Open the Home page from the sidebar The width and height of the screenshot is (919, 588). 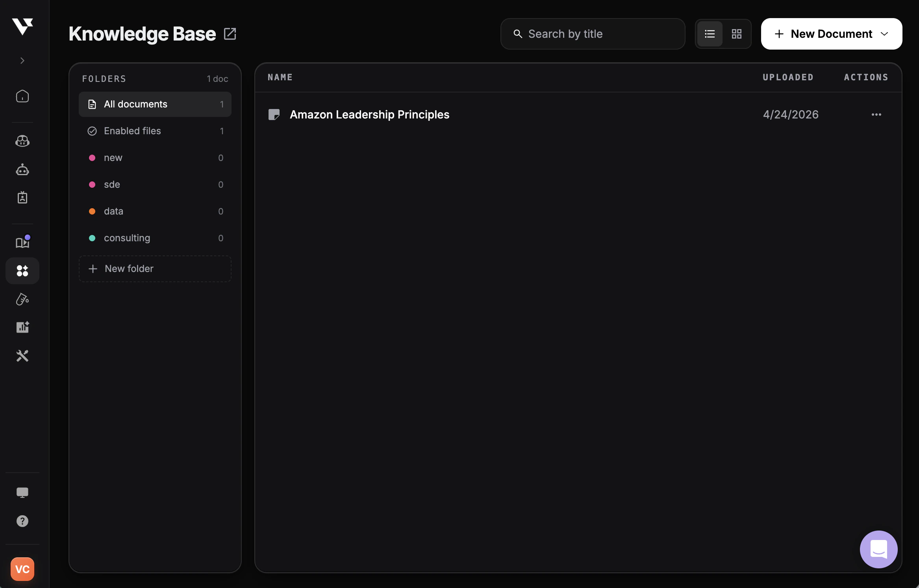(22, 96)
